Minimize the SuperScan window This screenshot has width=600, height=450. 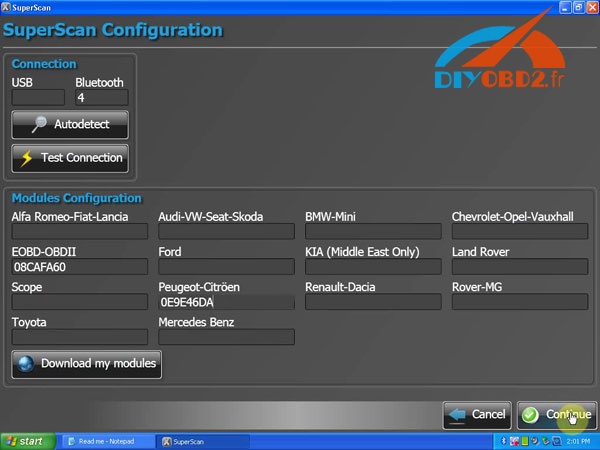[x=565, y=7]
